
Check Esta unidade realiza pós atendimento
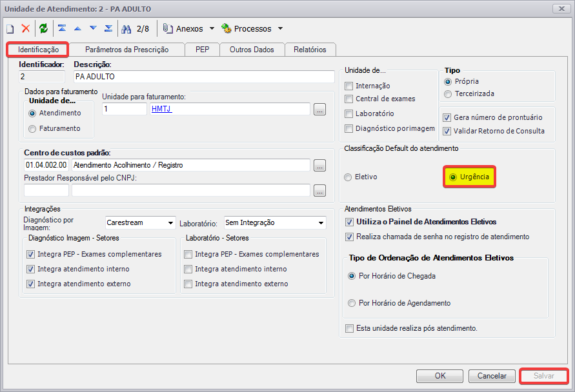point(350,329)
